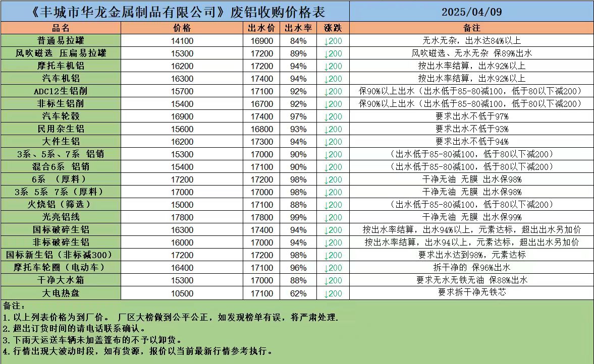Select the ADC12生铝削 cell

[x=61, y=91]
